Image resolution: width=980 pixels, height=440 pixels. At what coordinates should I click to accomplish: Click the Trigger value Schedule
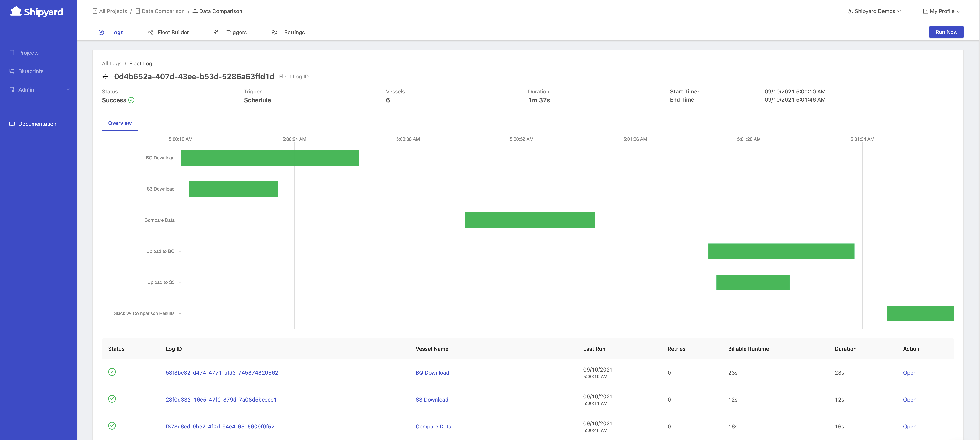coord(257,100)
